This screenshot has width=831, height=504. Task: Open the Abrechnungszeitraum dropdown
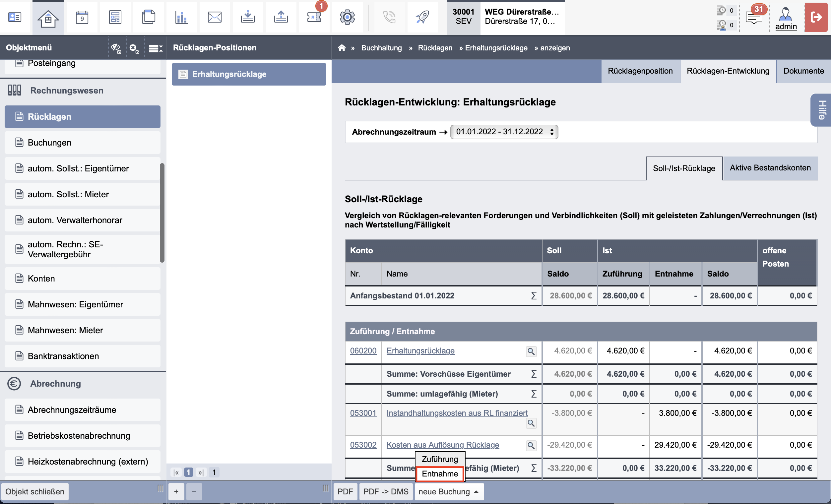(504, 132)
